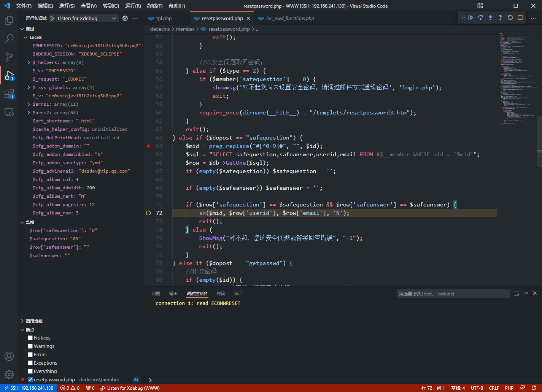
Task: Uncheck the resetpassword.php breakpoint checkbox
Action: pos(30,380)
